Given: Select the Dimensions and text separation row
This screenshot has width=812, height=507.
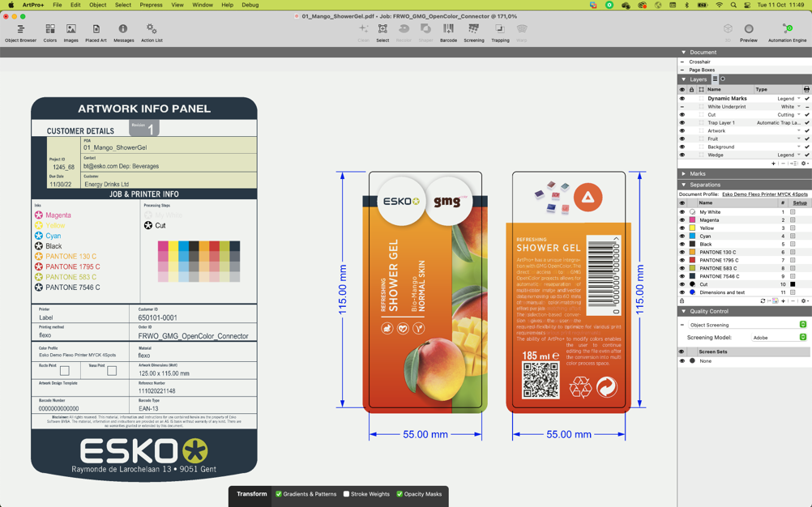Looking at the screenshot, I should [x=744, y=292].
